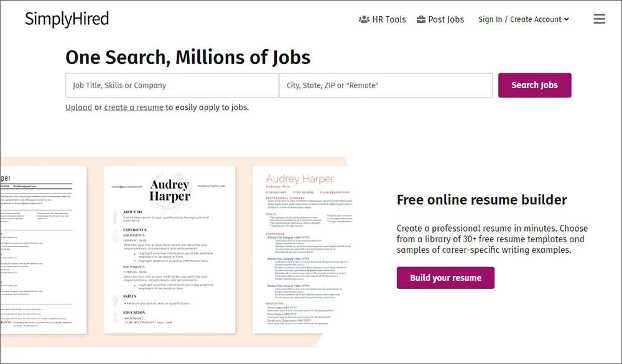Image resolution: width=622 pixels, height=364 pixels.
Task: Expand the Sign In / Create Account dropdown
Action: 524,19
